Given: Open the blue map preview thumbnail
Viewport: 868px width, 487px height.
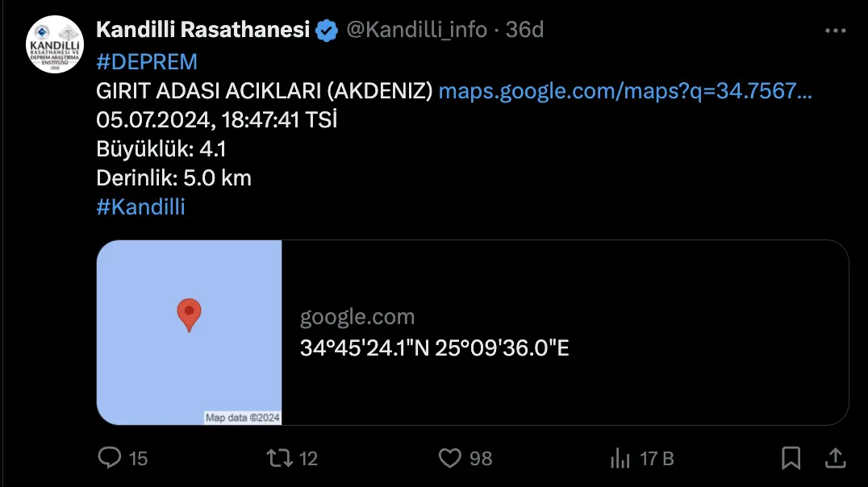Looking at the screenshot, I should (x=190, y=333).
